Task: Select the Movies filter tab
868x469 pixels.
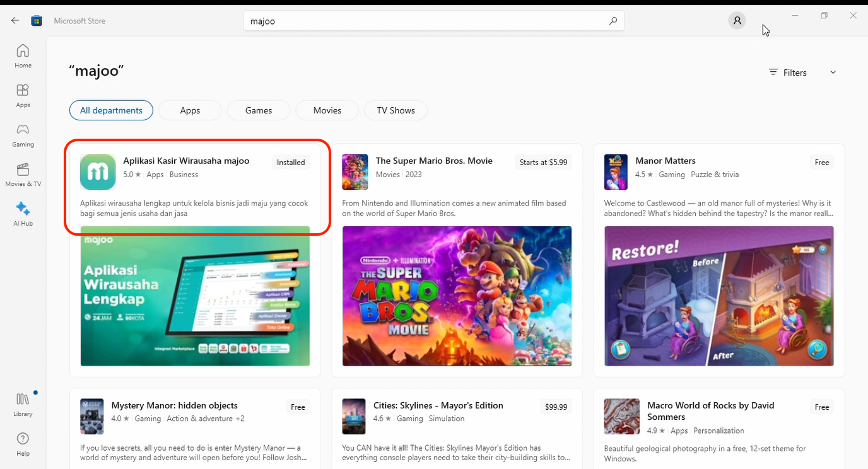Action: [x=327, y=110]
